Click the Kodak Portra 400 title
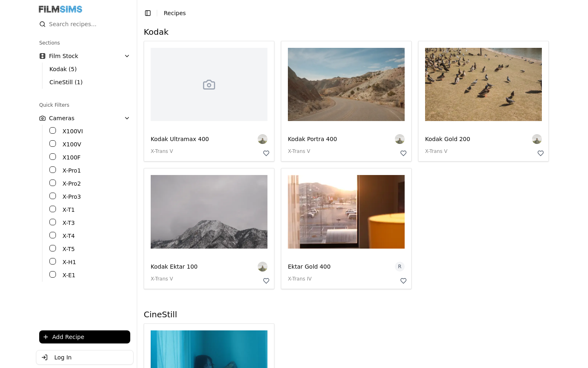The height and width of the screenshot is (368, 588). tap(312, 139)
